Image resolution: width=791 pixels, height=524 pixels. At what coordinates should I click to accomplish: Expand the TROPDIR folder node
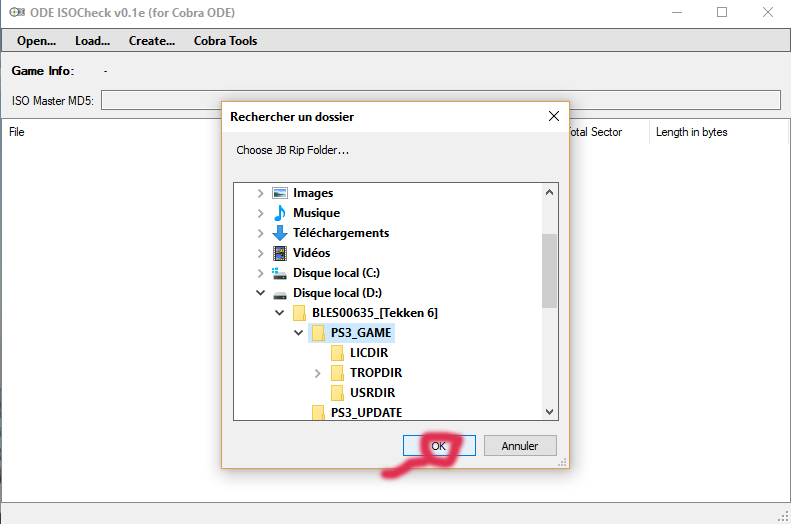pos(318,373)
